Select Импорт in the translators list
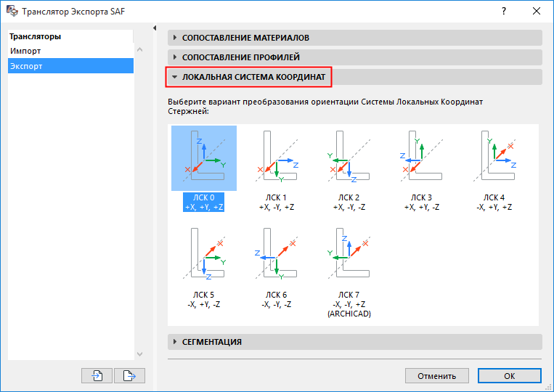554x392 pixels. [70, 51]
